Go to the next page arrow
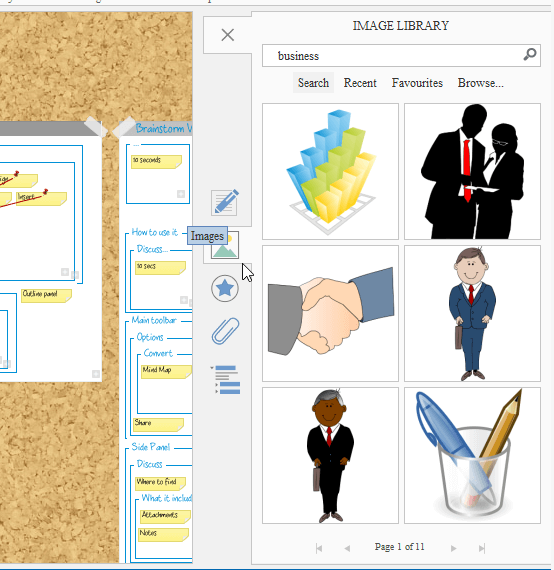This screenshot has width=554, height=570. click(x=453, y=548)
